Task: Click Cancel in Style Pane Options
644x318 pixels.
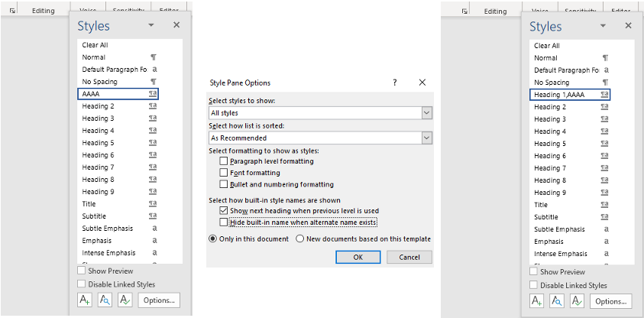Action: (x=409, y=257)
